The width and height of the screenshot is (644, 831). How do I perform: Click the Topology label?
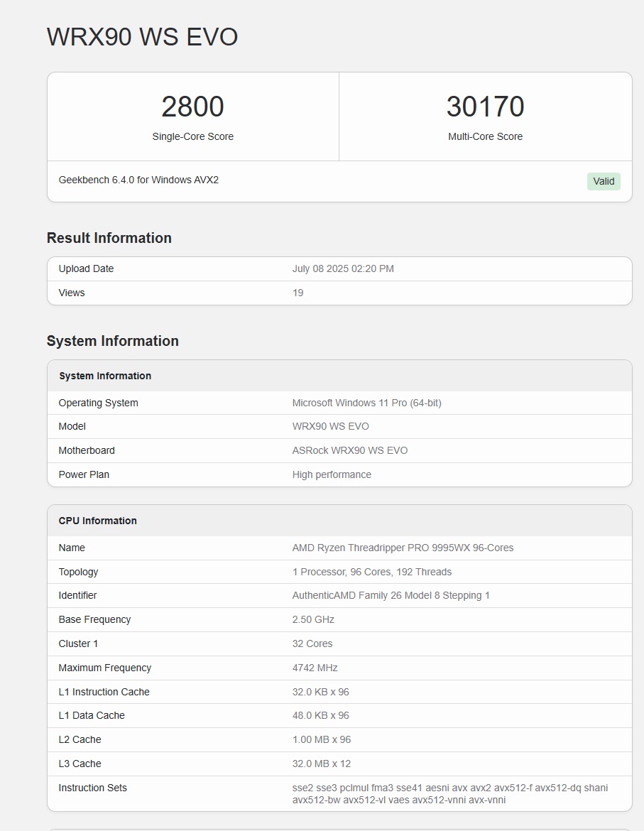coord(78,572)
